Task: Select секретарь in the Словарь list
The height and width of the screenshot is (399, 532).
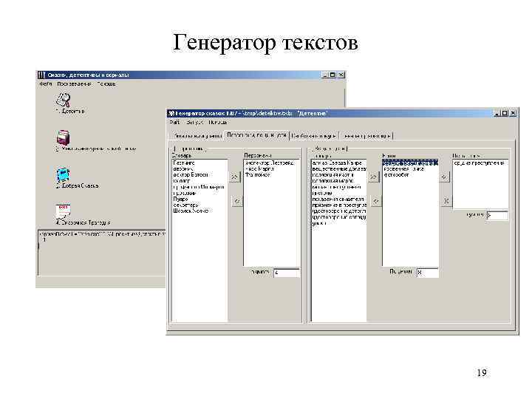Action: 185,205
